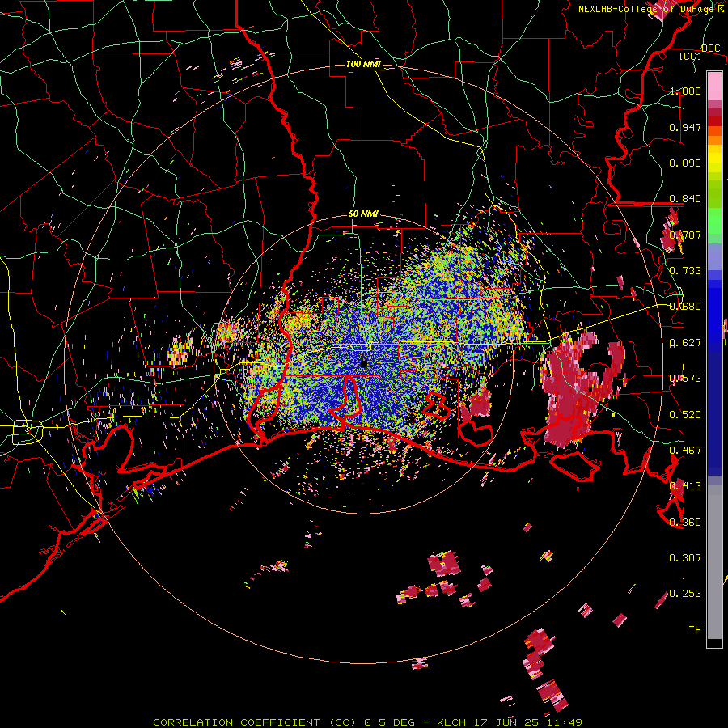The image size is (728, 728).
Task: Click the KLCH radar site identifier
Action: point(451,722)
